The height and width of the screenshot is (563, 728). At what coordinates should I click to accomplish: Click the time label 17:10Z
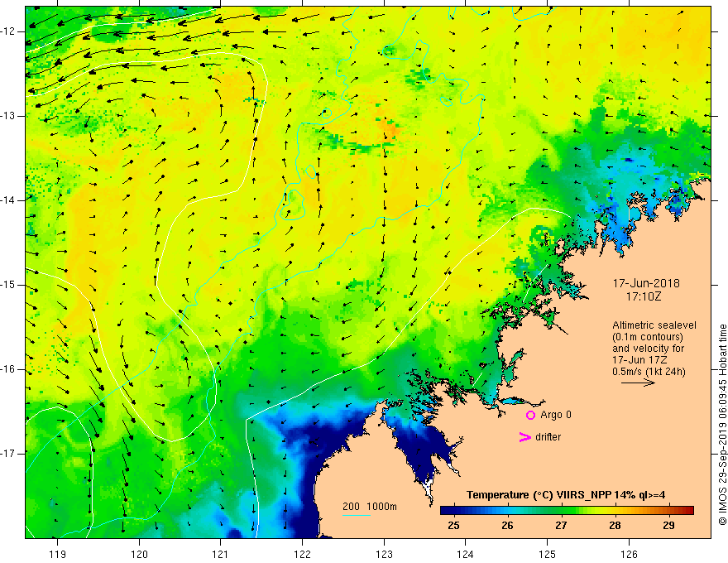(644, 296)
